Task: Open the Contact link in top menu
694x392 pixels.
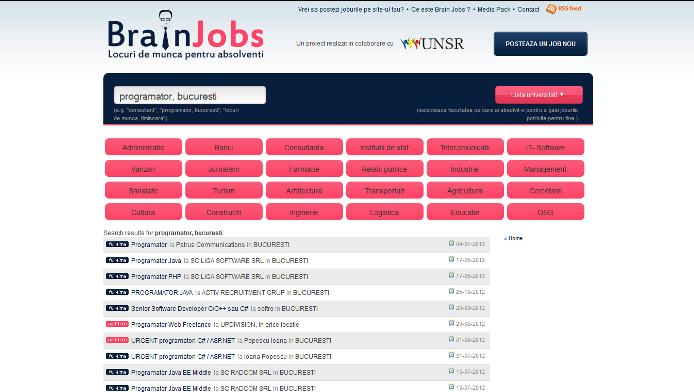Action: tap(528, 9)
